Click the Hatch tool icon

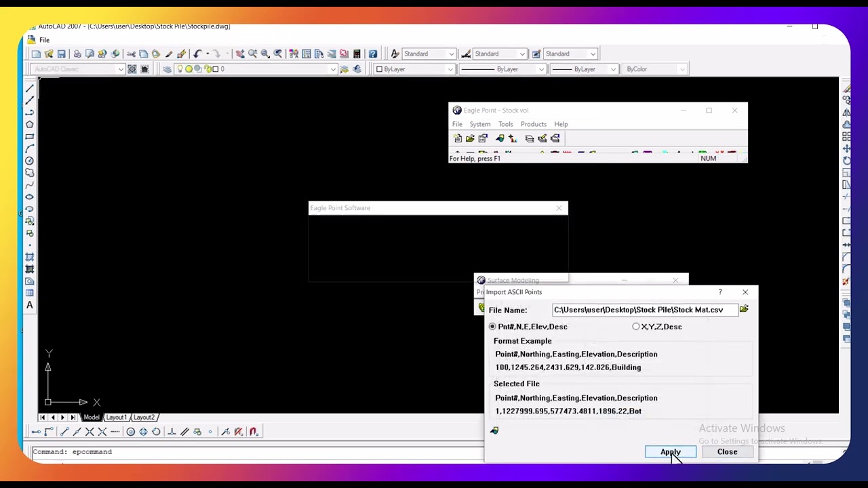click(x=30, y=257)
